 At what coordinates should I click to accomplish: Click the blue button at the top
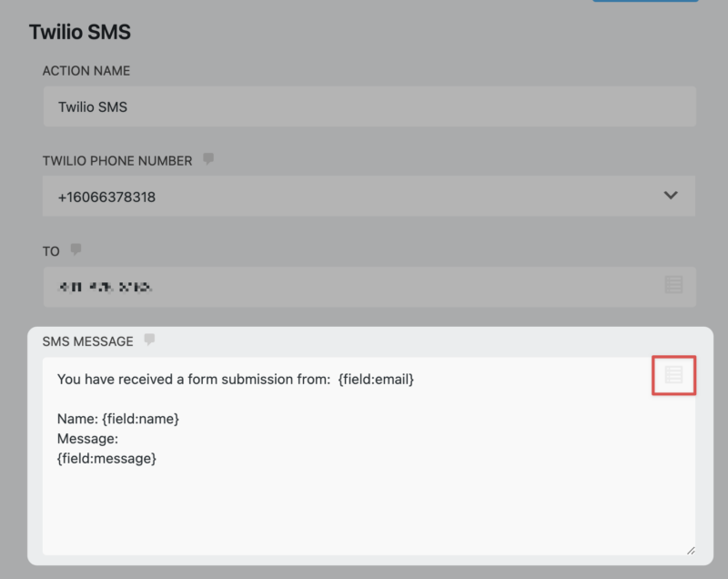tap(645, 3)
